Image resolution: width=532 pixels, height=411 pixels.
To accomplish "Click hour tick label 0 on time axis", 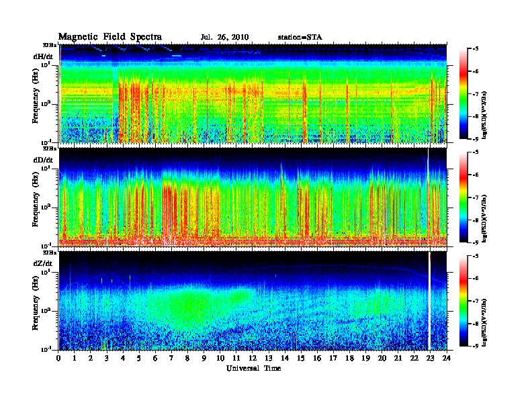I will point(58,359).
